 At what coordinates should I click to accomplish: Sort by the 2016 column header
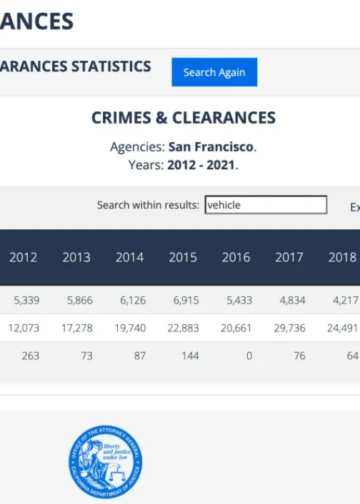236,257
